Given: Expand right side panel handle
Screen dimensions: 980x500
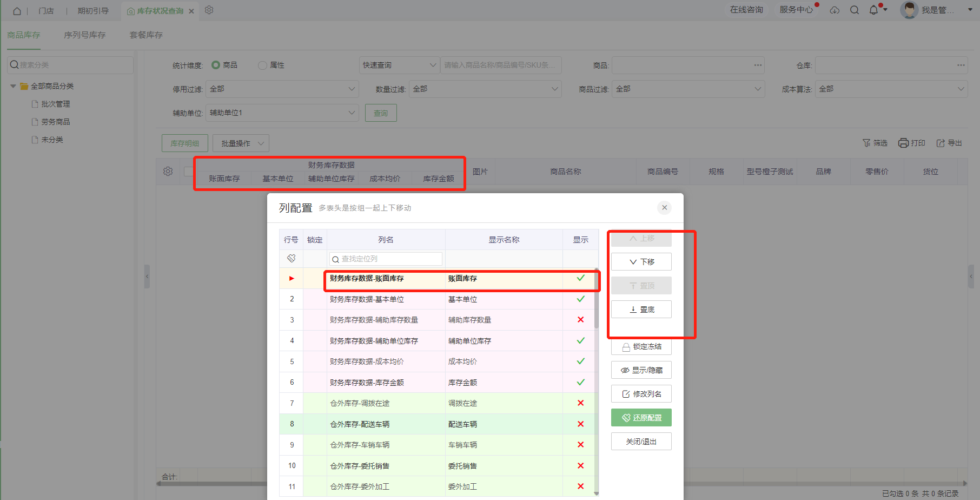Looking at the screenshot, I should (x=971, y=277).
